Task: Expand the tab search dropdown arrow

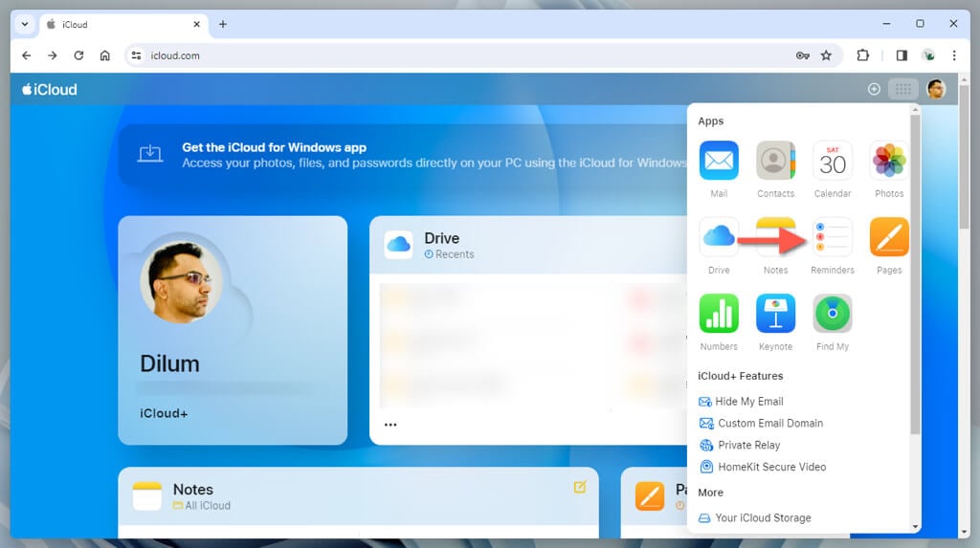Action: (x=25, y=24)
